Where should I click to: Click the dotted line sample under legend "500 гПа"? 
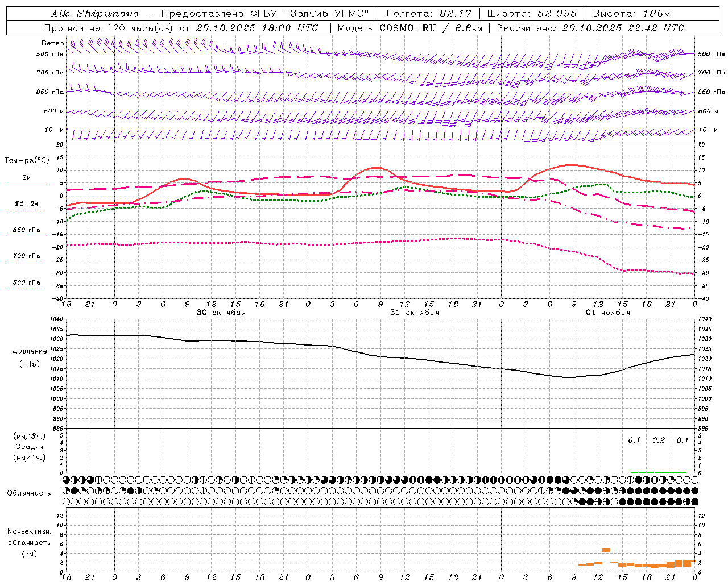(25, 289)
